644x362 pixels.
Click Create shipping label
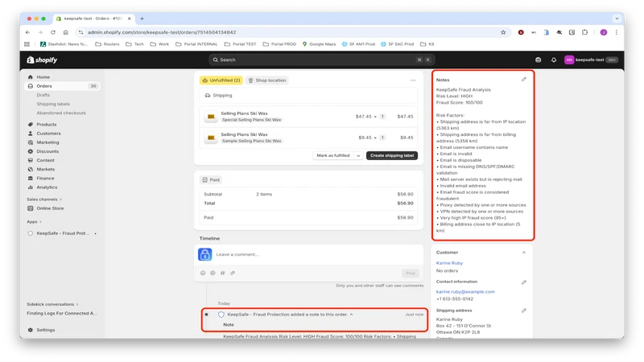[392, 155]
